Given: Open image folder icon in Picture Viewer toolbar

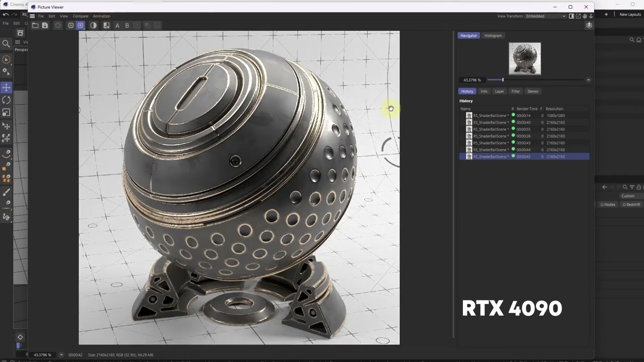Looking at the screenshot, I should (35, 25).
